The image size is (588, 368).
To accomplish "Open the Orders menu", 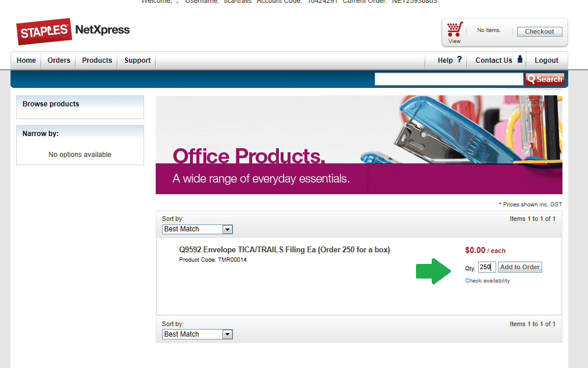I will pos(59,60).
